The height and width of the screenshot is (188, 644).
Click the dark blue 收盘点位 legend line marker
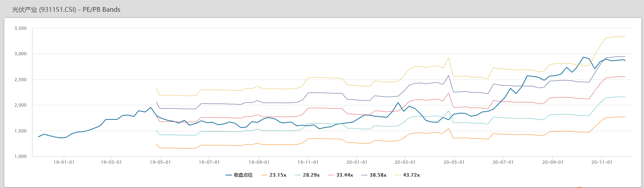point(229,175)
